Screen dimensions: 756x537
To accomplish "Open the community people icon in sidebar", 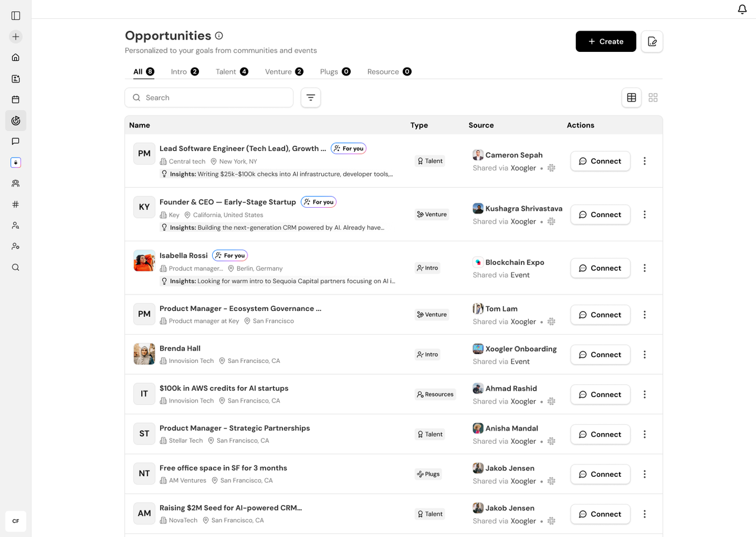I will (x=16, y=184).
